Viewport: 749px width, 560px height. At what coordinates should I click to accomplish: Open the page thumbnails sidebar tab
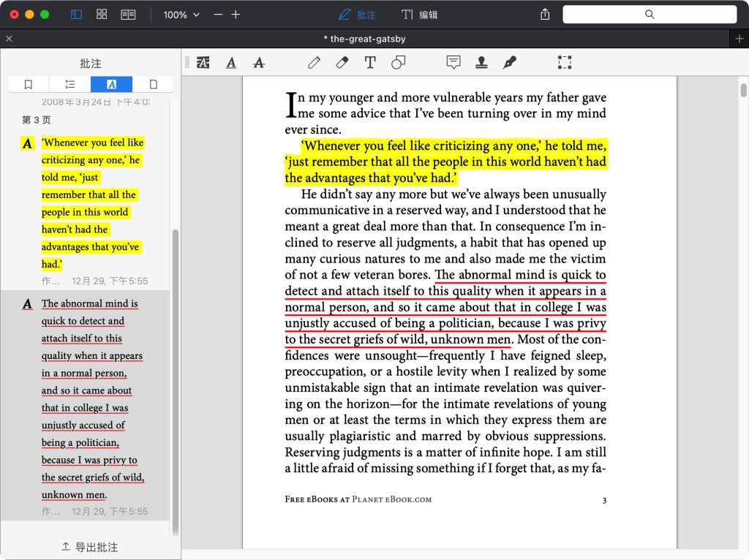pos(153,85)
